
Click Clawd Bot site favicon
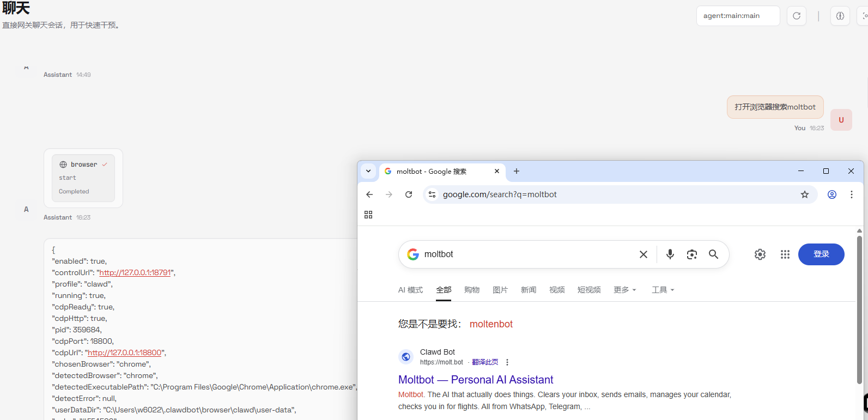click(x=406, y=357)
